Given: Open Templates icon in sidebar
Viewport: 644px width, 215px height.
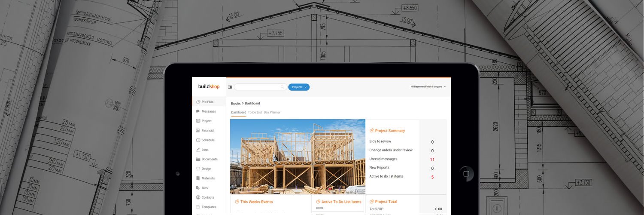Looking at the screenshot, I should pos(198,207).
